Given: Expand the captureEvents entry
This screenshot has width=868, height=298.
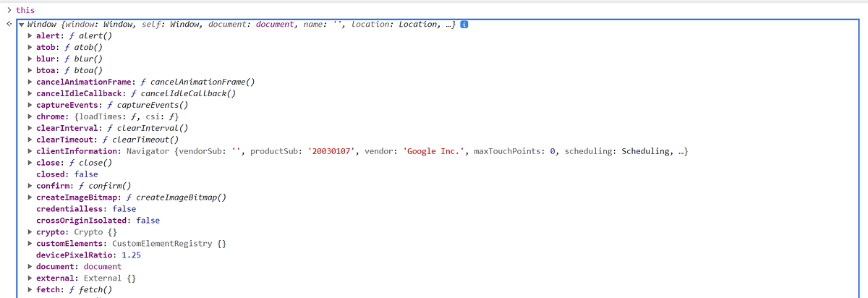Looking at the screenshot, I should point(30,105).
